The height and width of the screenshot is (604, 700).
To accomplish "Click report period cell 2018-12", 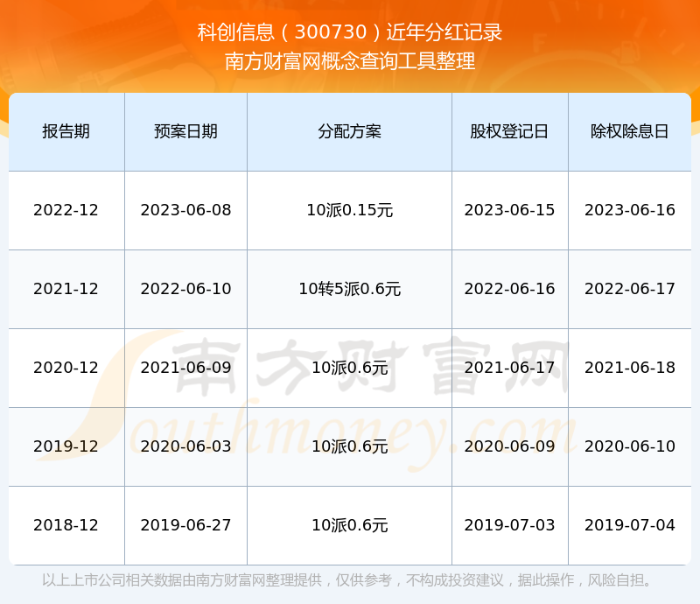I will tap(66, 525).
